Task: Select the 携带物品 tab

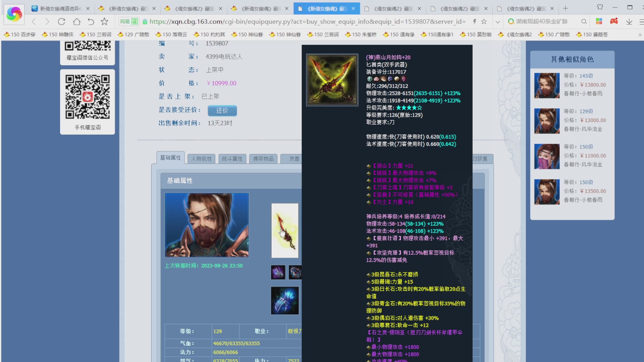Action: (x=263, y=159)
